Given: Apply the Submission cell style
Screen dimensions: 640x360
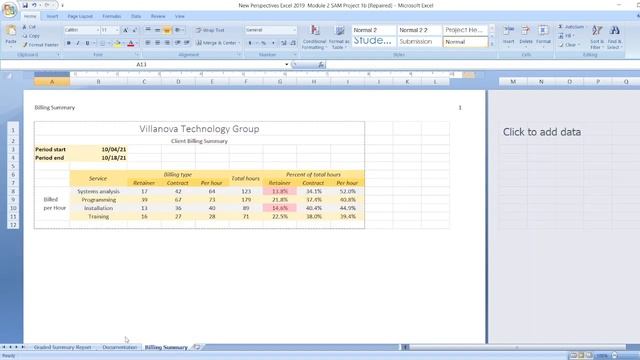Looking at the screenshot, I should click(x=419, y=42).
